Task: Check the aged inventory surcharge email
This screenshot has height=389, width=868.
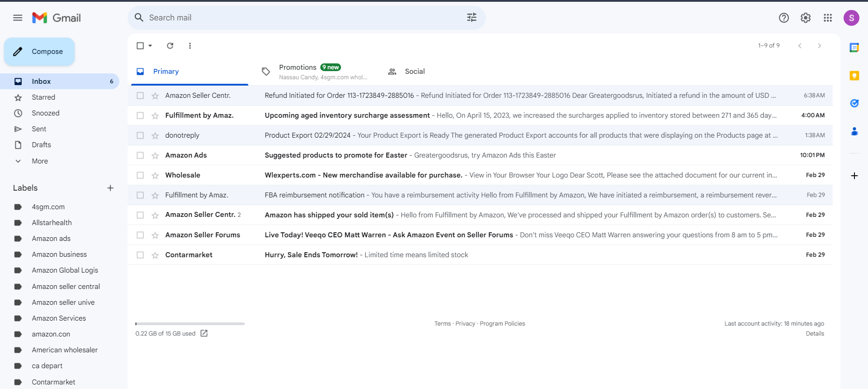Action: point(140,115)
